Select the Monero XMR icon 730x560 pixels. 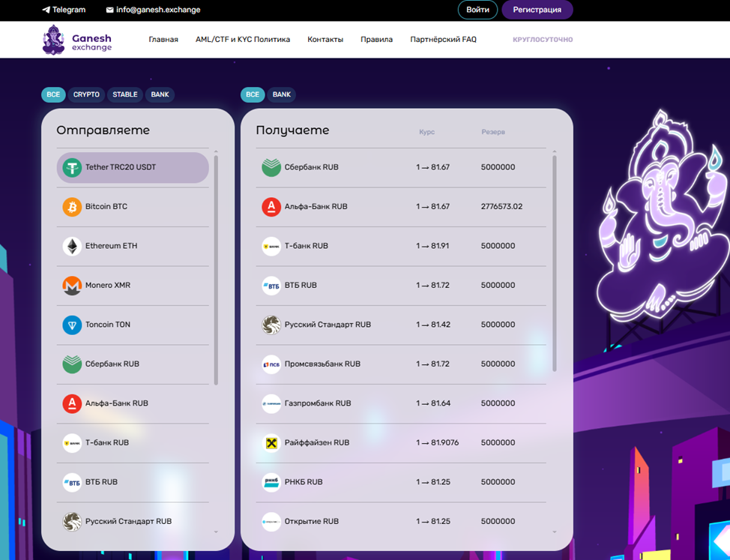click(x=72, y=286)
